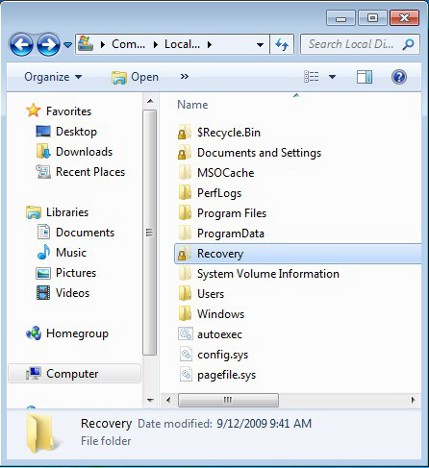This screenshot has height=468, width=429.
Task: Click the file list scroll right arrow
Action: [x=413, y=400]
